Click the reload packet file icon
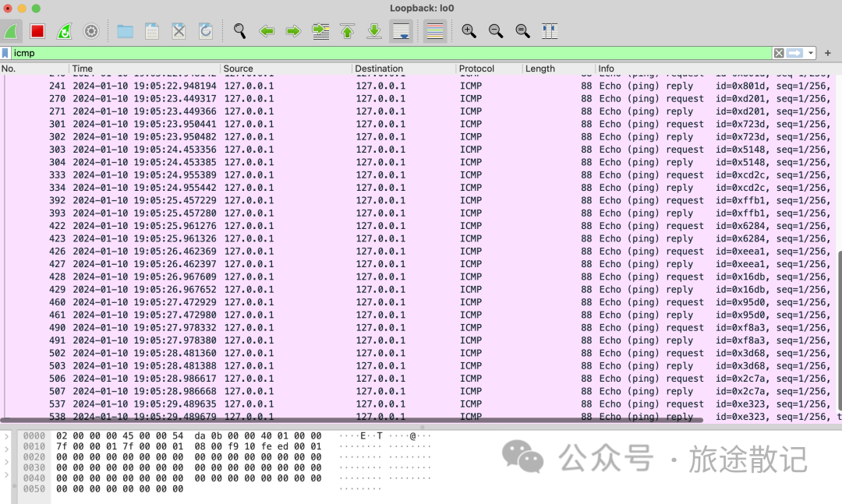 204,31
